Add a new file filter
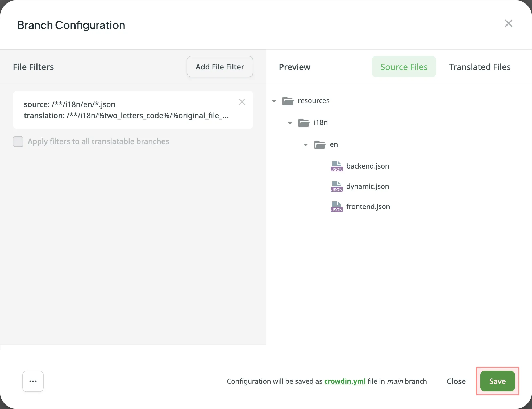 click(220, 67)
